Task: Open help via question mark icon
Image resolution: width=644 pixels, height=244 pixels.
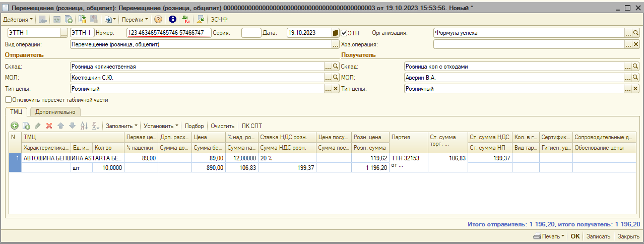Action: point(158,20)
